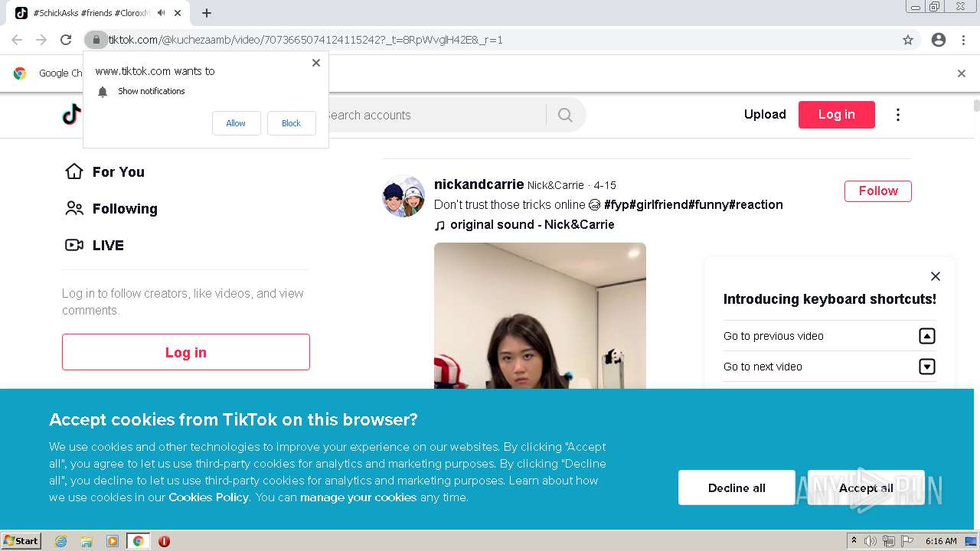The height and width of the screenshot is (551, 980).
Task: Click the Following people icon
Action: [74, 208]
